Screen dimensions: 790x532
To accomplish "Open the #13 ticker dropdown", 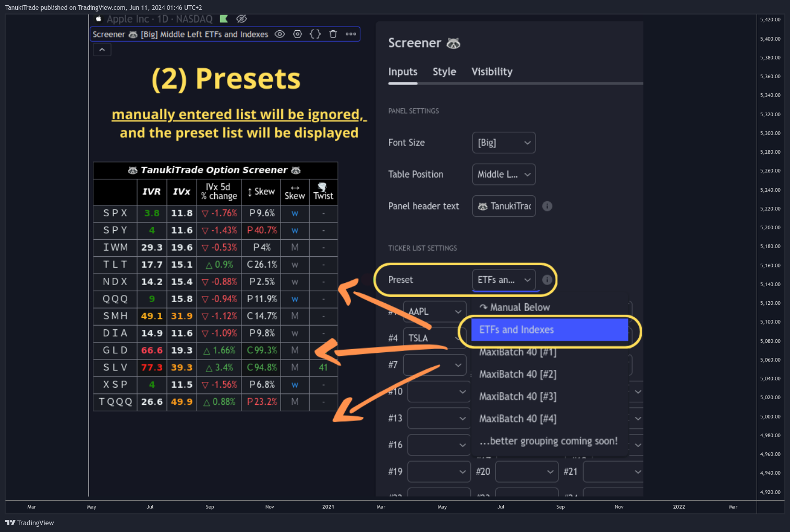I will [x=439, y=418].
